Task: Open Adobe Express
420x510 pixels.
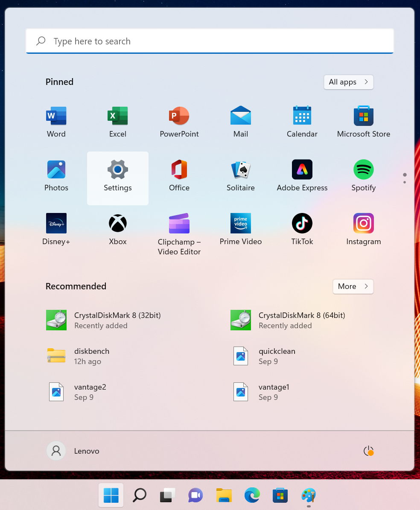Action: tap(302, 175)
